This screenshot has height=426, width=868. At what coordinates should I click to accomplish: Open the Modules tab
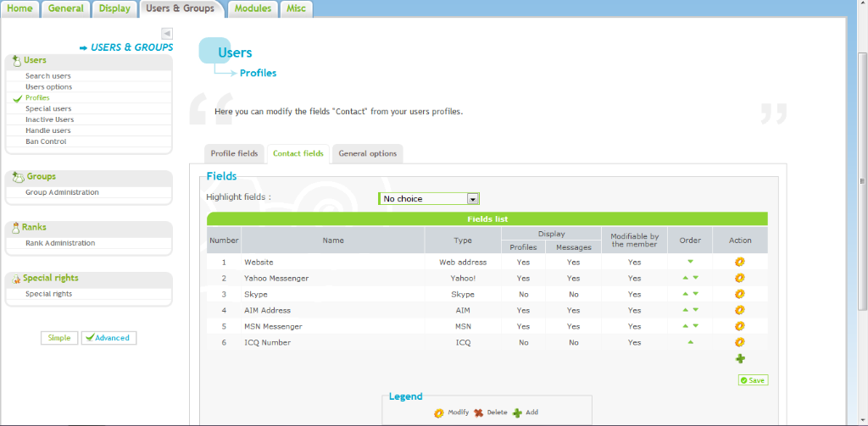(253, 8)
